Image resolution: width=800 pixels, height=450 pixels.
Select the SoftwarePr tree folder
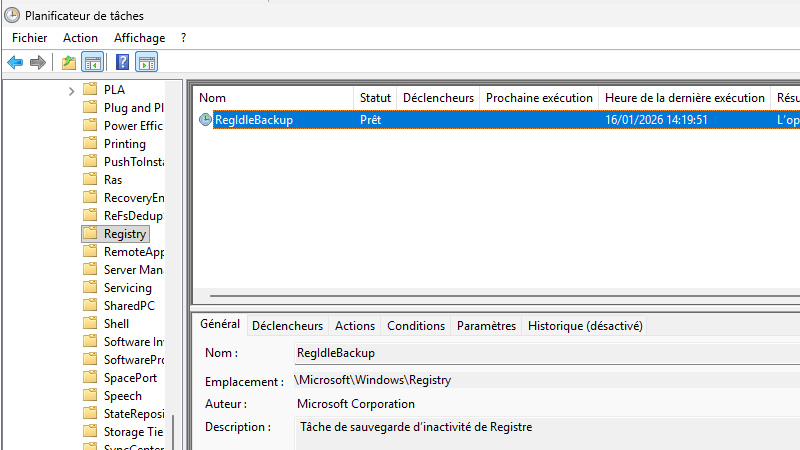click(x=134, y=360)
